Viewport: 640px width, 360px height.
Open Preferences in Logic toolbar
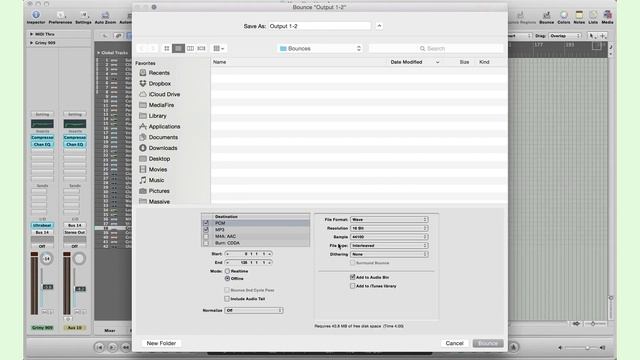[x=60, y=17]
